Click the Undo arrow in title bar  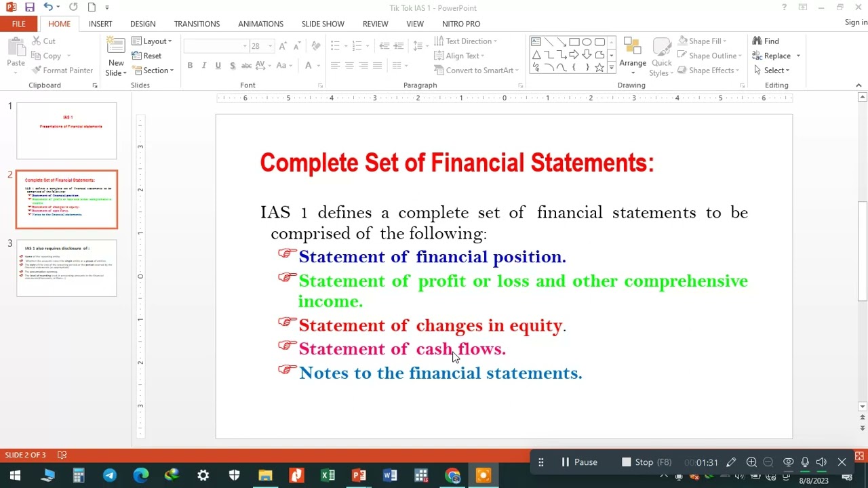[47, 7]
